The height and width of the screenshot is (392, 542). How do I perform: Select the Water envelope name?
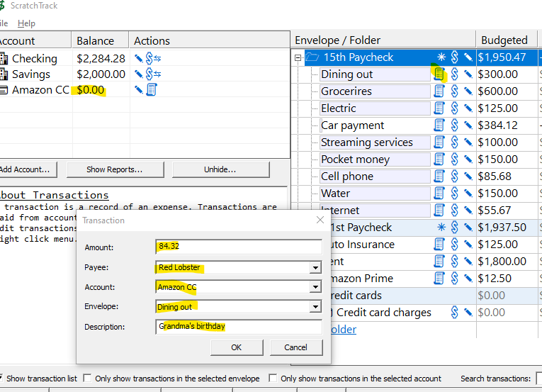(336, 193)
